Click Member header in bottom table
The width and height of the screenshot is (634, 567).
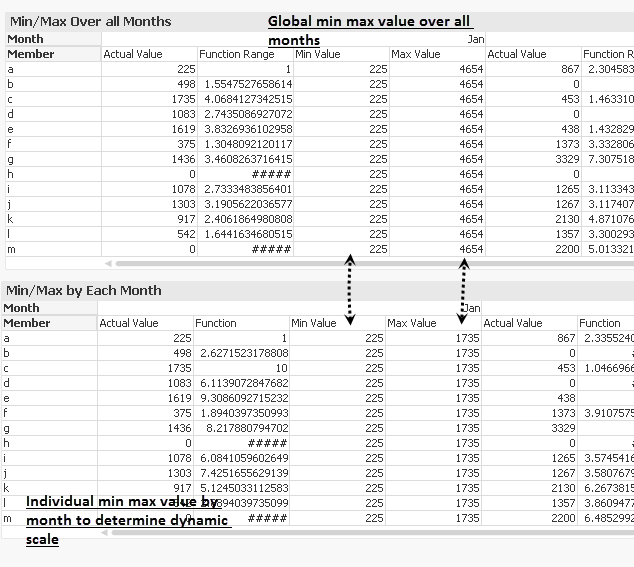(x=27, y=323)
